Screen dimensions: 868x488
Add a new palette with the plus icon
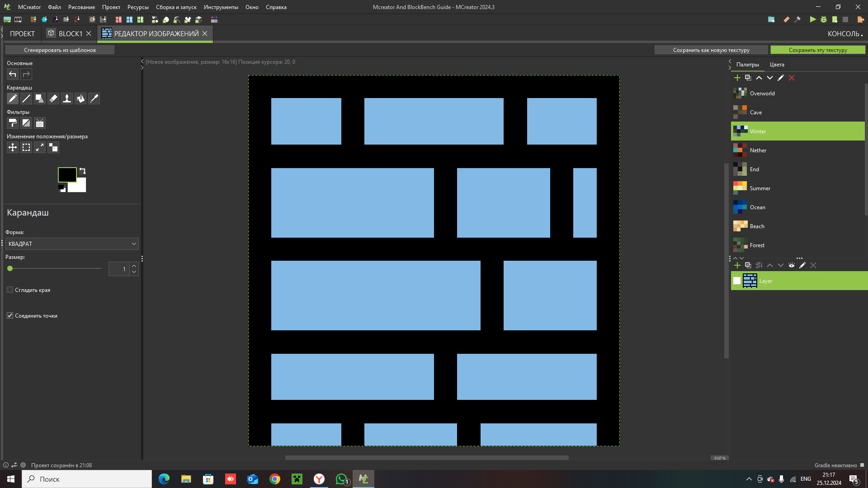[737, 78]
